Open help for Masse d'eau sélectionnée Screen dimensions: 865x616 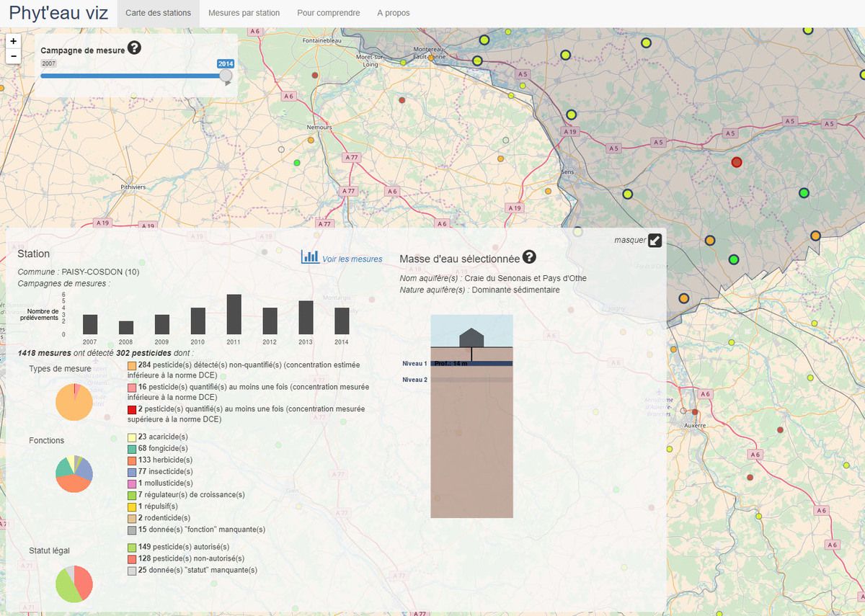529,257
